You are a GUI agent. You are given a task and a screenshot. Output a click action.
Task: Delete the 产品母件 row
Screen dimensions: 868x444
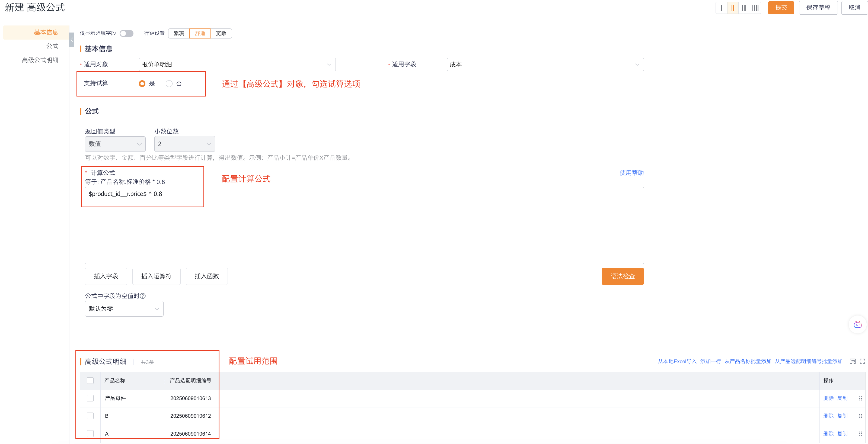[828, 398]
